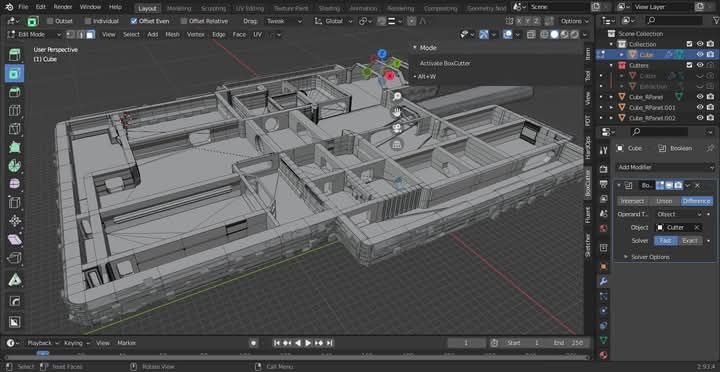Select the Loop Cut tool
Viewport: 720px width, 372px height.
click(x=14, y=110)
